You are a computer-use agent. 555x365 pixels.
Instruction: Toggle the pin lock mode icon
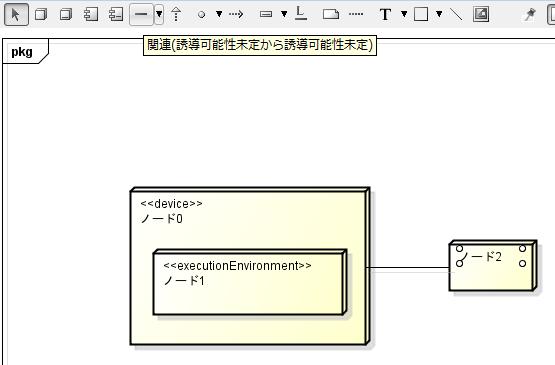530,15
